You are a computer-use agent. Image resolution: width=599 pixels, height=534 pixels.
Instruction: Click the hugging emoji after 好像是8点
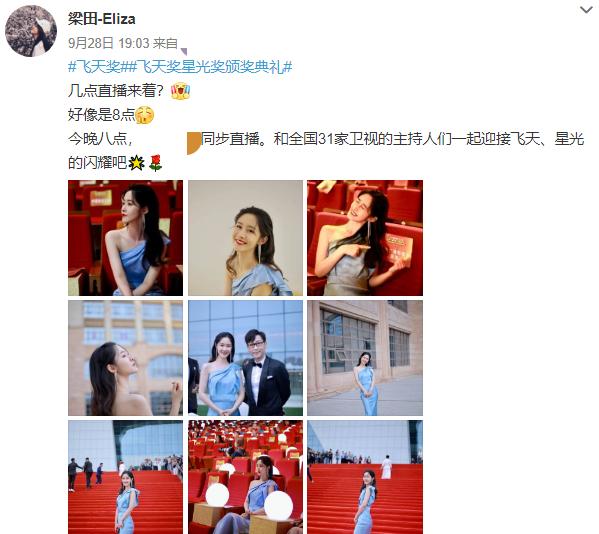[144, 115]
